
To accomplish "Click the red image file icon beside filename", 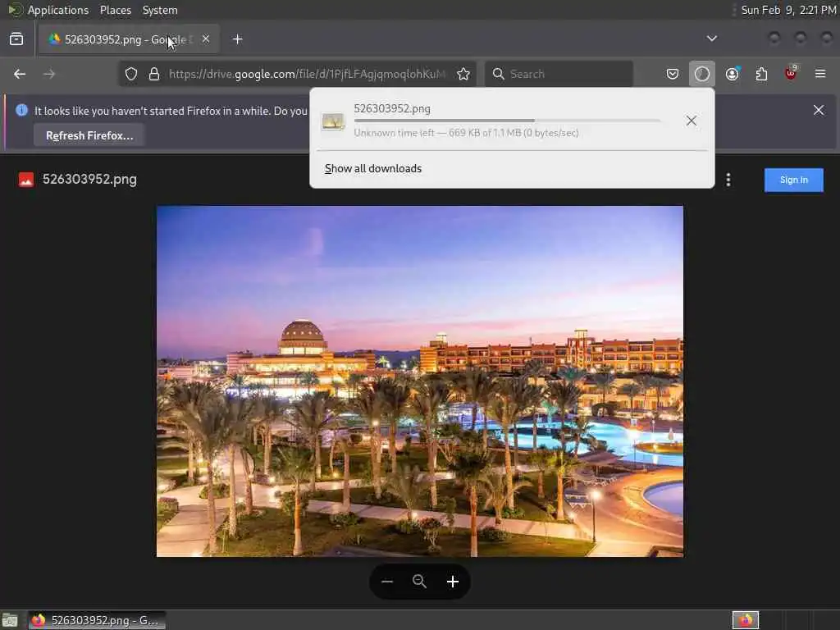I will coord(26,180).
